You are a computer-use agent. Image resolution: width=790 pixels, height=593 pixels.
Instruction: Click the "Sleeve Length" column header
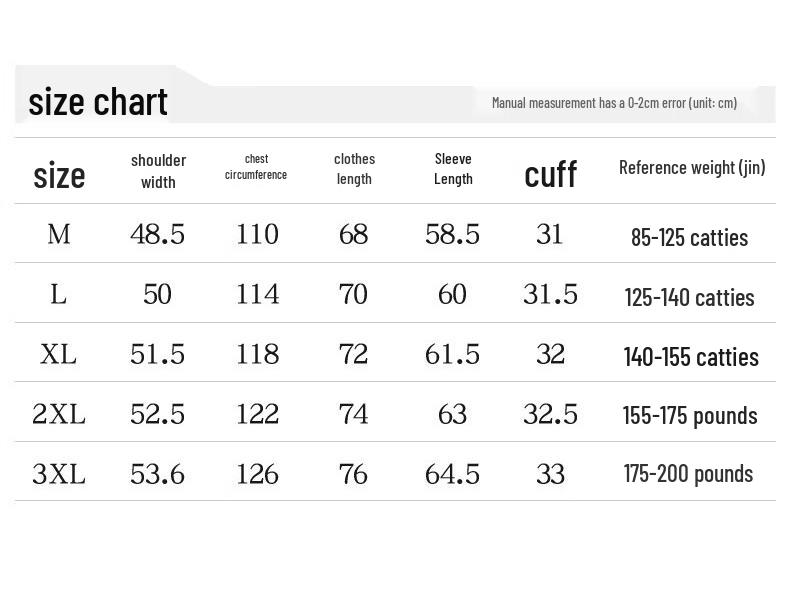(453, 169)
